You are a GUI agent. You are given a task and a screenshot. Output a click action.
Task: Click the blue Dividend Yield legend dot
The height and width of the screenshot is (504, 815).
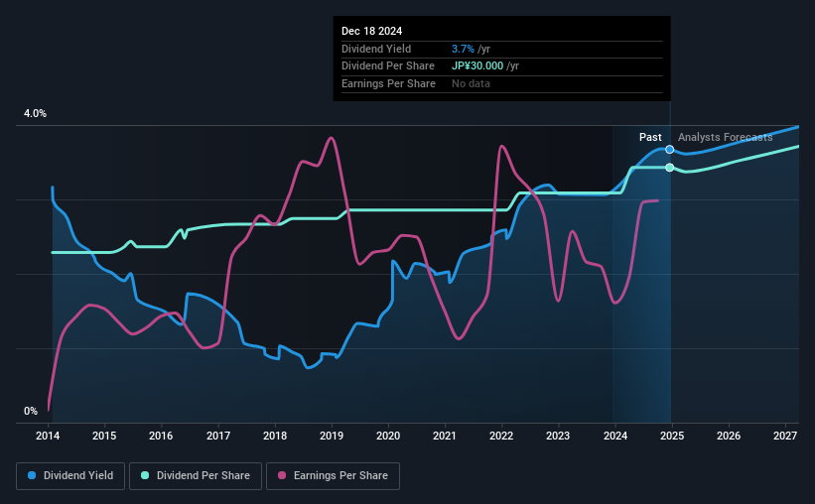[x=32, y=475]
